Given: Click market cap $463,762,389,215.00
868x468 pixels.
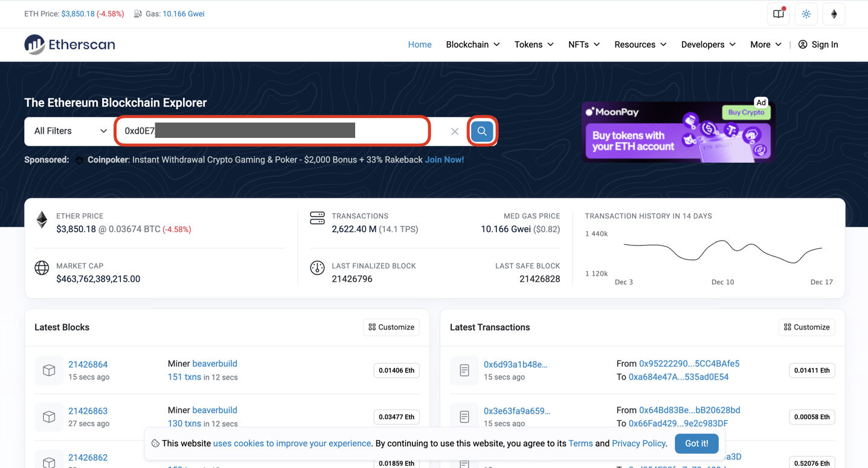Looking at the screenshot, I should click(x=98, y=279).
